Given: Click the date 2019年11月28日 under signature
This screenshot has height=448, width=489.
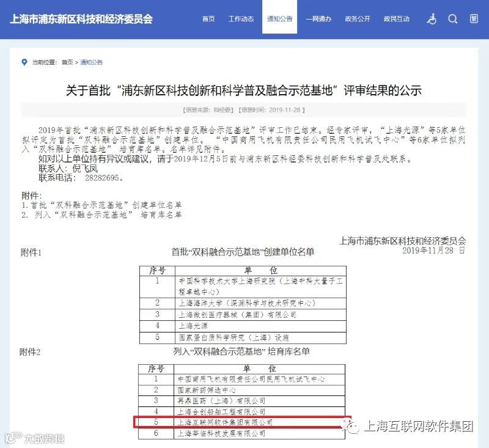Looking at the screenshot, I should (x=434, y=251).
